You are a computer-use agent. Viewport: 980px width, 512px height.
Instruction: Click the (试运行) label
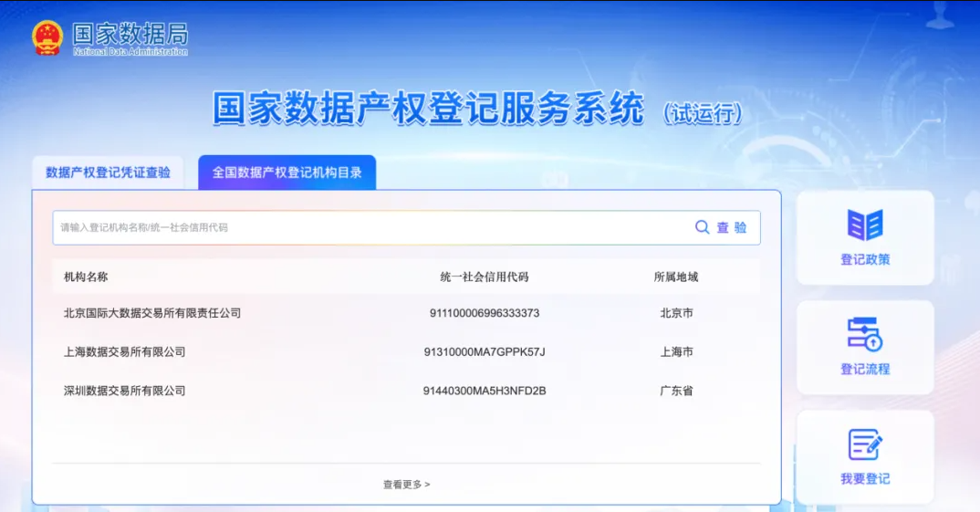pyautogui.click(x=704, y=113)
